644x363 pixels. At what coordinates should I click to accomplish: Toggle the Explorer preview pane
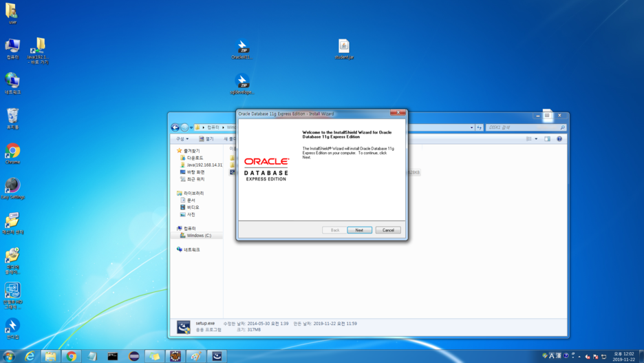pos(548,139)
